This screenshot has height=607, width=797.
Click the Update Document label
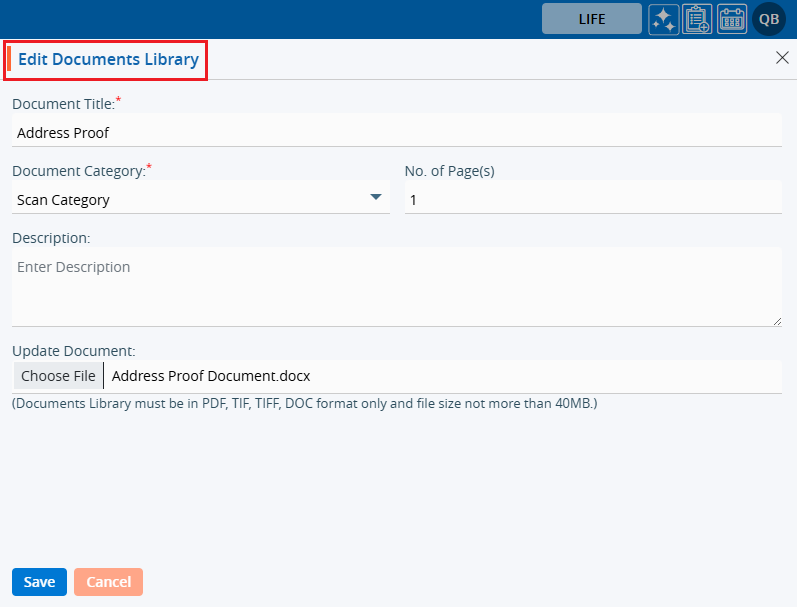tap(73, 351)
